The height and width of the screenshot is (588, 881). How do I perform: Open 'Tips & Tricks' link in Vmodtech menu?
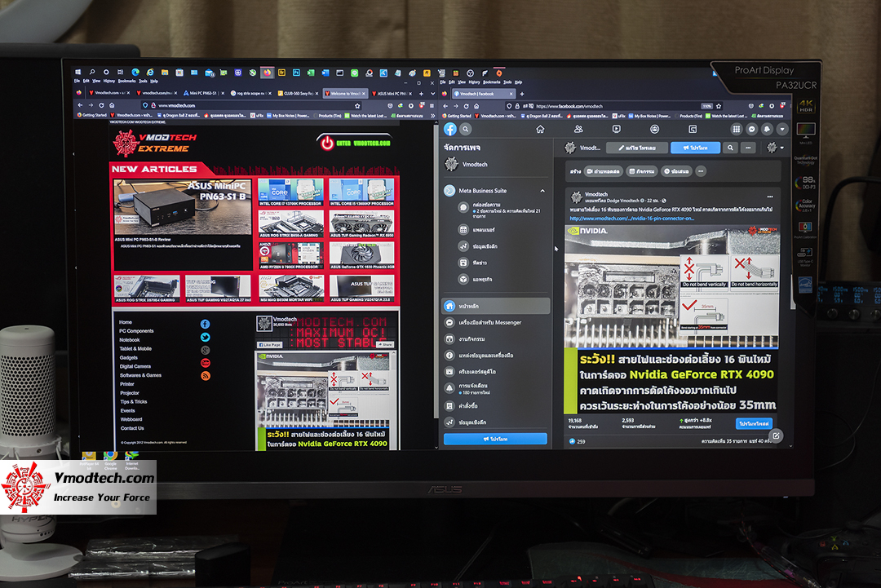(x=133, y=401)
